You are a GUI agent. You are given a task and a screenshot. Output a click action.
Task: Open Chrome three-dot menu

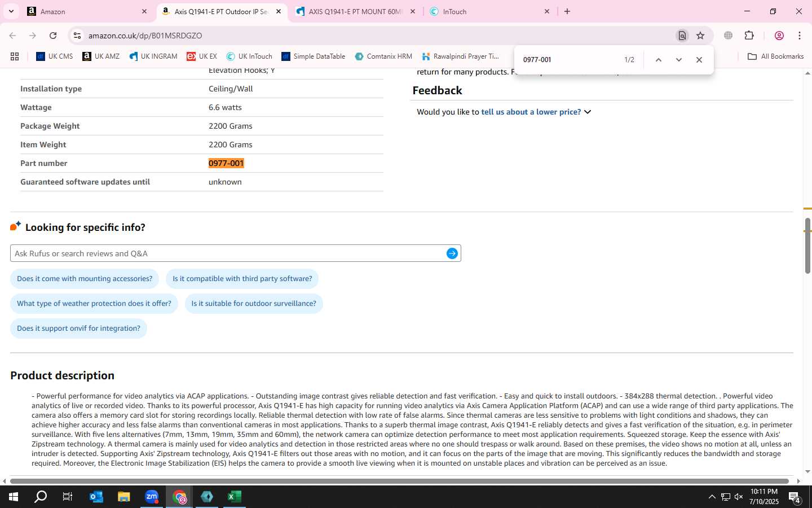pos(800,36)
